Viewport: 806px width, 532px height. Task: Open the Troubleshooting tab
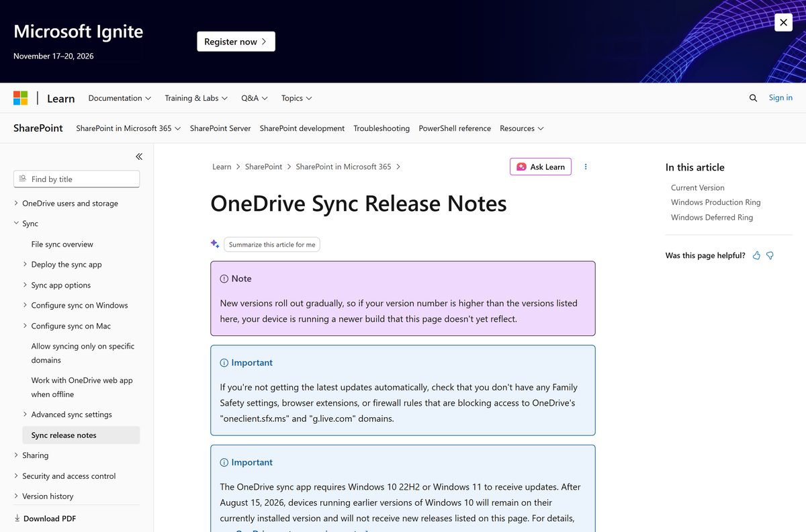pos(382,128)
